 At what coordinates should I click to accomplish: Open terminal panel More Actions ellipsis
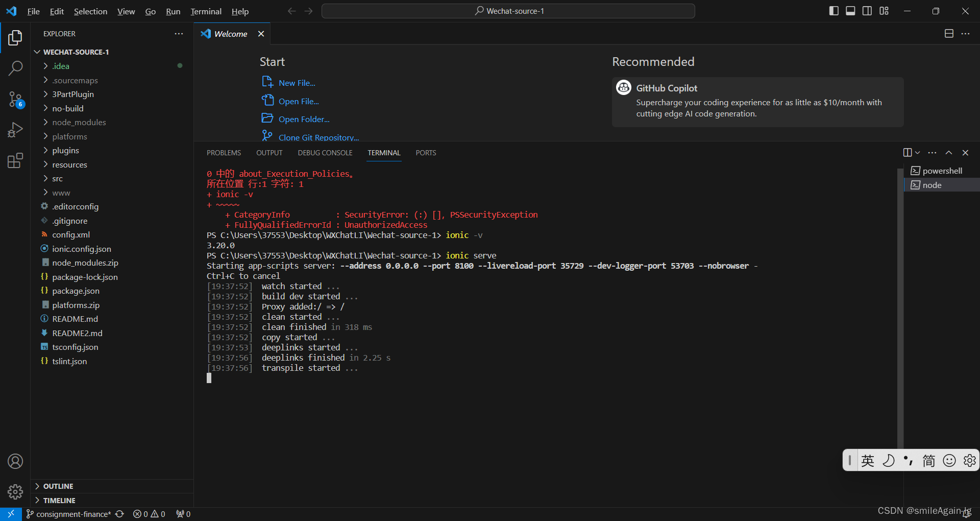(932, 153)
